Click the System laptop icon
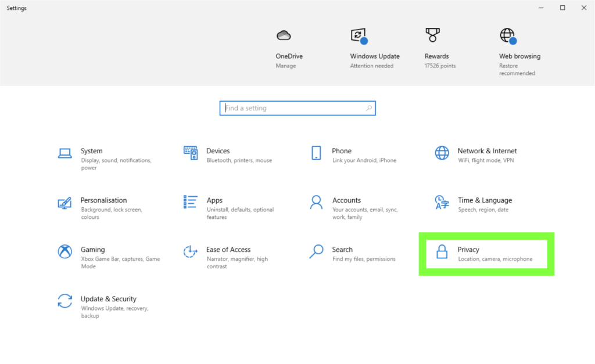Viewport: 595px width, 364px height. 65,153
